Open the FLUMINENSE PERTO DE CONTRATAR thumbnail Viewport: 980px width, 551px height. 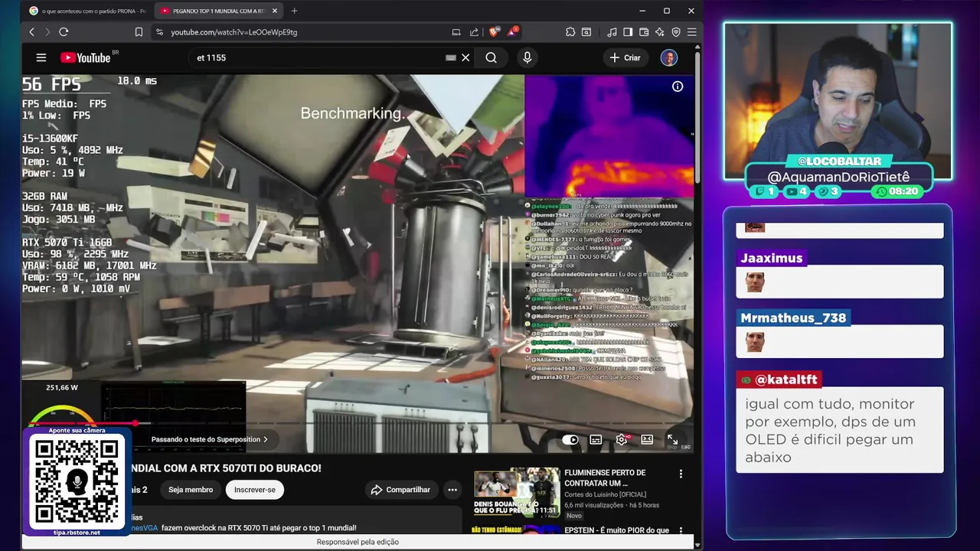[x=516, y=493]
